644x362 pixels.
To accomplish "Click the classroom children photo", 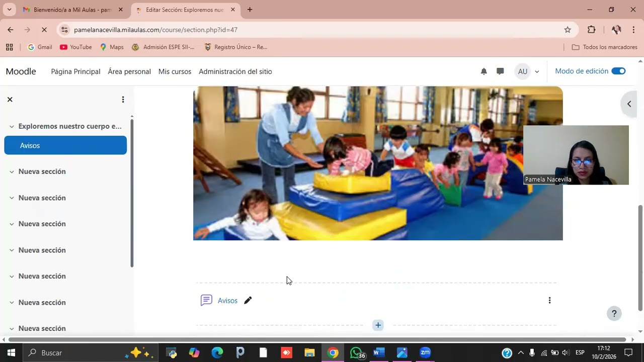I will (x=378, y=163).
